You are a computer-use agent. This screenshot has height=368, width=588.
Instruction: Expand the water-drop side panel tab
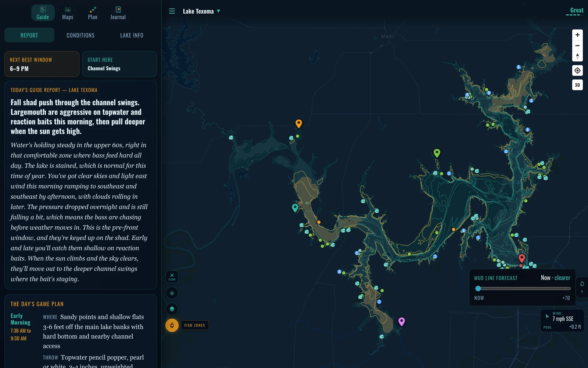point(582,287)
